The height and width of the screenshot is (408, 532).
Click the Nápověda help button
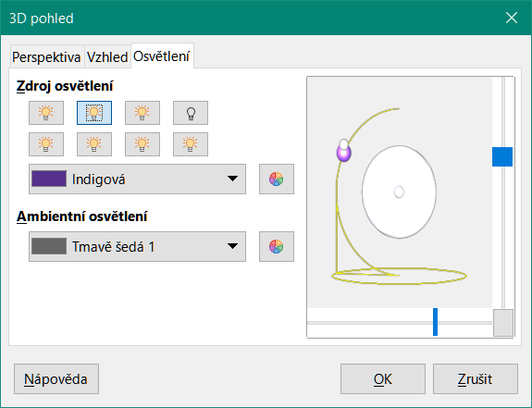[56, 378]
